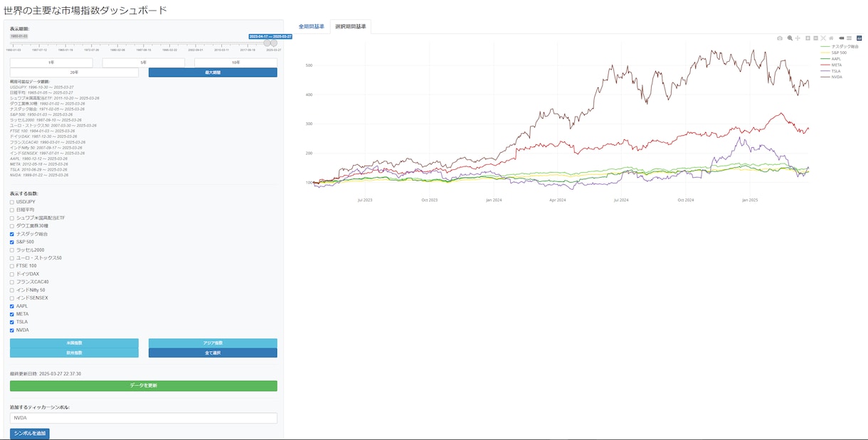The width and height of the screenshot is (868, 440).
Task: Select the Pan crosshair tool in the chart modebar
Action: (798, 38)
